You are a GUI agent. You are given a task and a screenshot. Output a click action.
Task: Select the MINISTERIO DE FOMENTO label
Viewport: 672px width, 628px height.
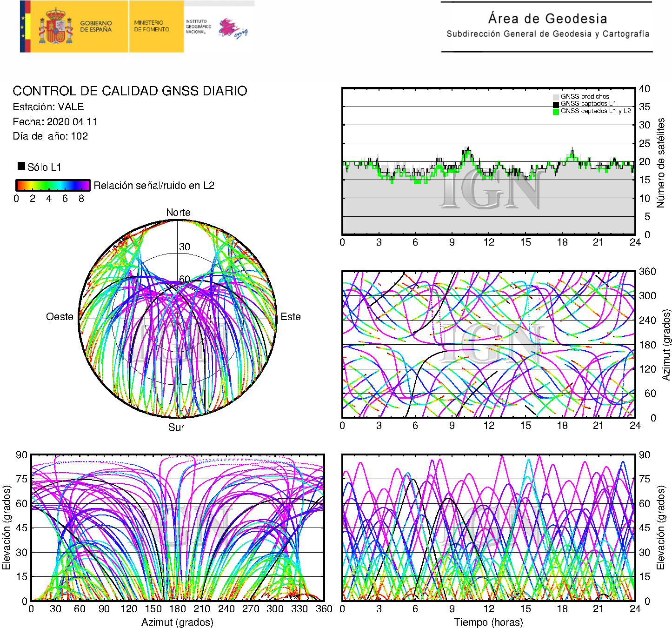coord(152,26)
